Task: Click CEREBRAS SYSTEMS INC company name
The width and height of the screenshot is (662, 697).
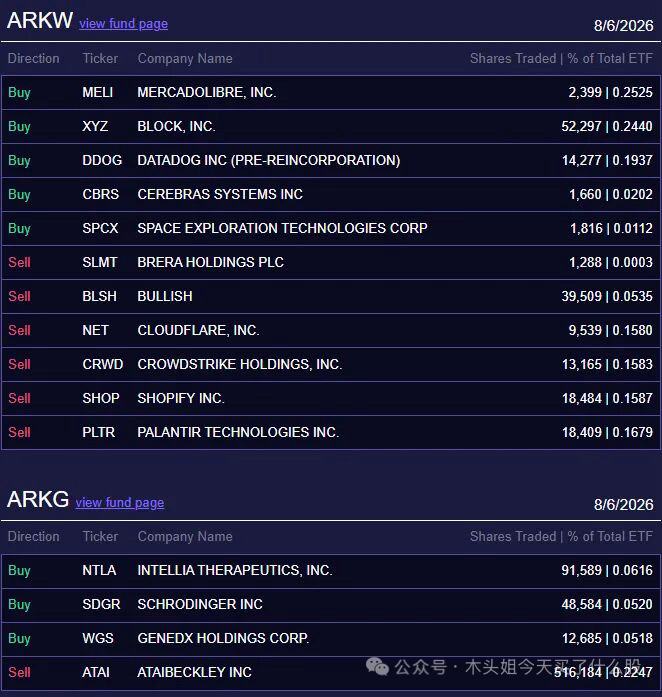Action: tap(220, 194)
